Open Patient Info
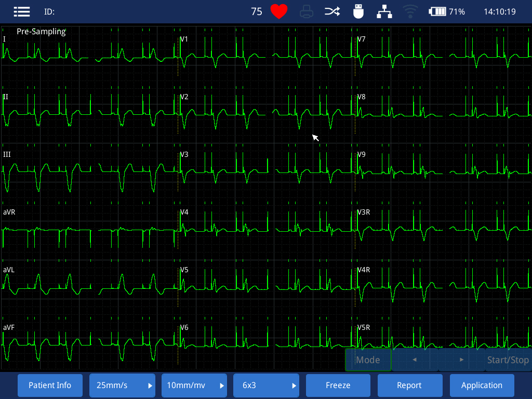Image resolution: width=532 pixels, height=399 pixels. tap(50, 385)
